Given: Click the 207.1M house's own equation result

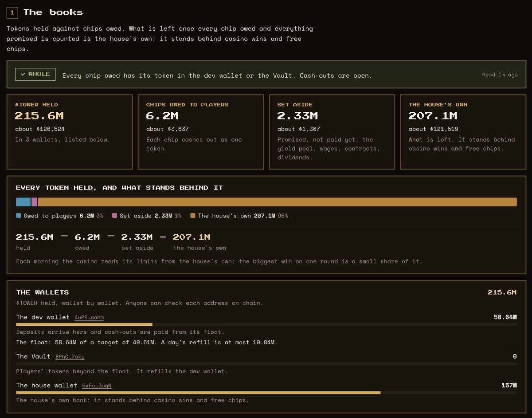Looking at the screenshot, I should [x=192, y=237].
